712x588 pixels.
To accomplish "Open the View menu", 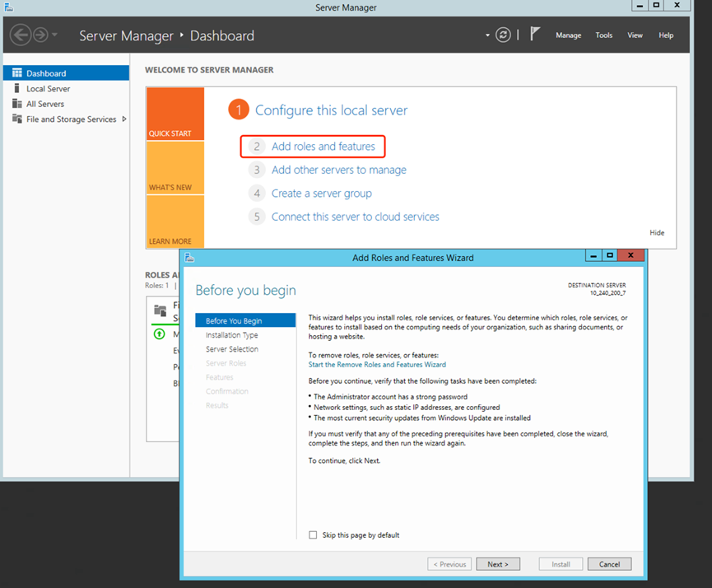I will (x=635, y=35).
